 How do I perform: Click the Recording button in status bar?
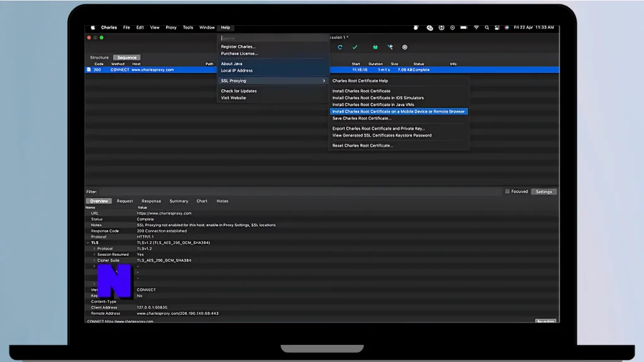pos(546,321)
